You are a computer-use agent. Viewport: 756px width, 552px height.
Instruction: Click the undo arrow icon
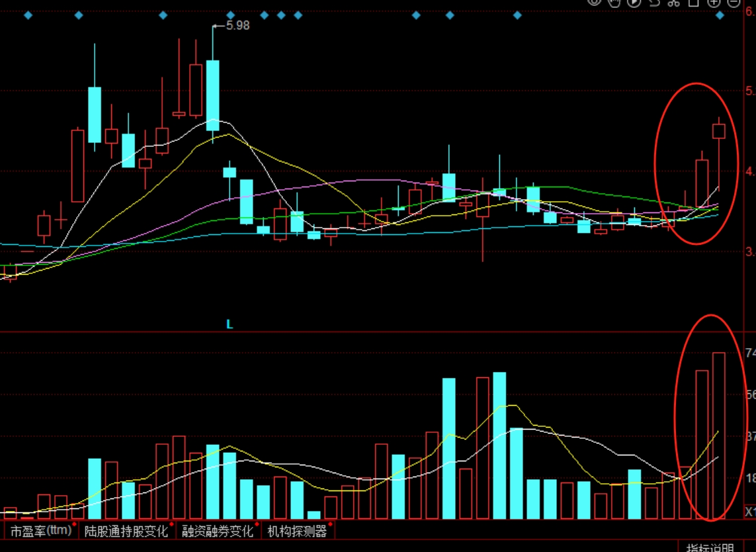pos(654,3)
